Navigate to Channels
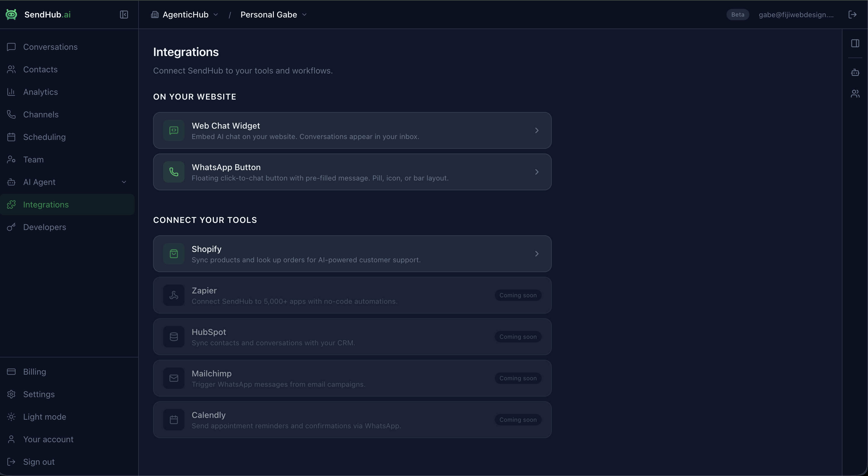The height and width of the screenshot is (476, 868). pos(67,114)
